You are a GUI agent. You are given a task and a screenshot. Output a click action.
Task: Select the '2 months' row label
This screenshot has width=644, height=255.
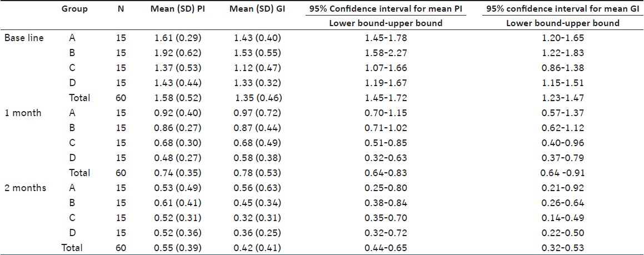pos(25,188)
